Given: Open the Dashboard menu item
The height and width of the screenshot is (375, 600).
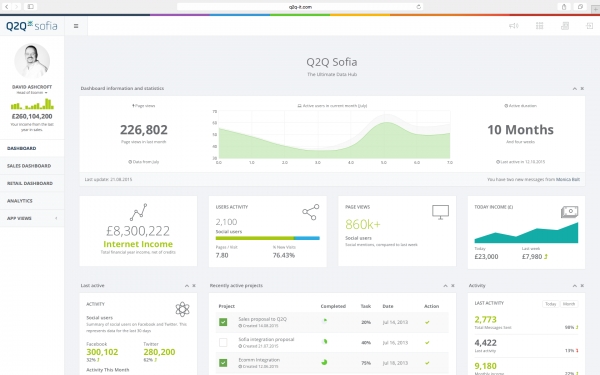Looking at the screenshot, I should coord(32,148).
